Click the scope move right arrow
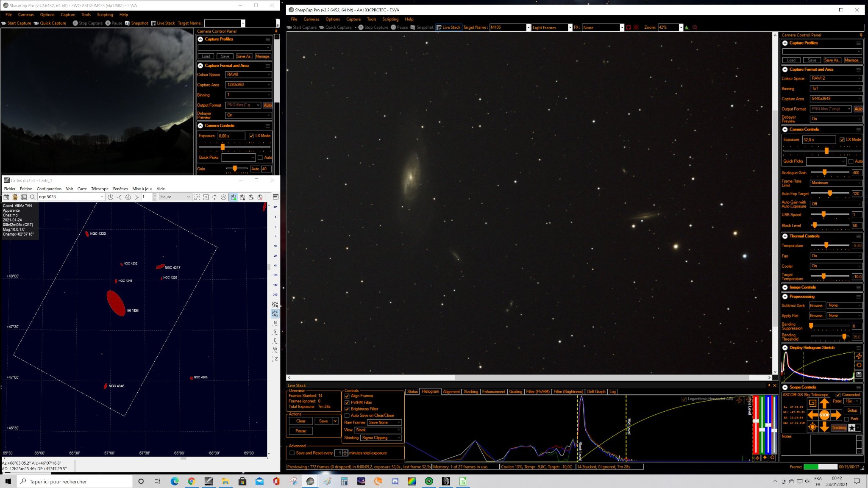The image size is (868, 488). (836, 415)
